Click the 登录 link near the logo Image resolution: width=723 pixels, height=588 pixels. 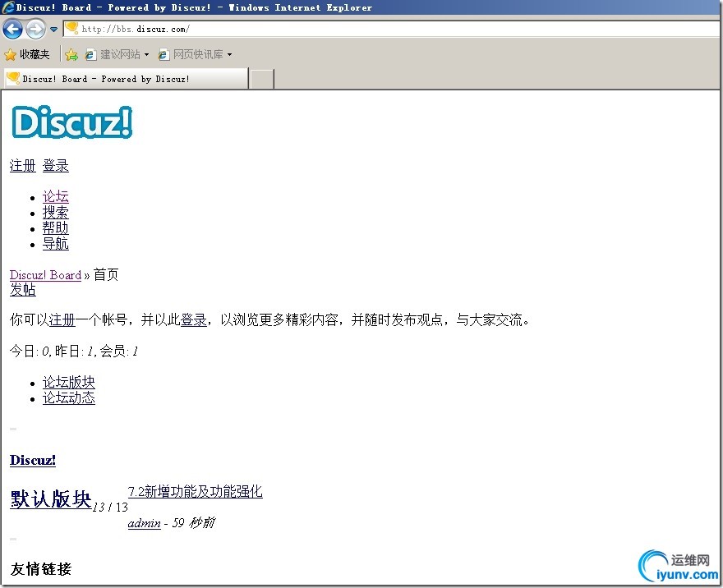56,165
